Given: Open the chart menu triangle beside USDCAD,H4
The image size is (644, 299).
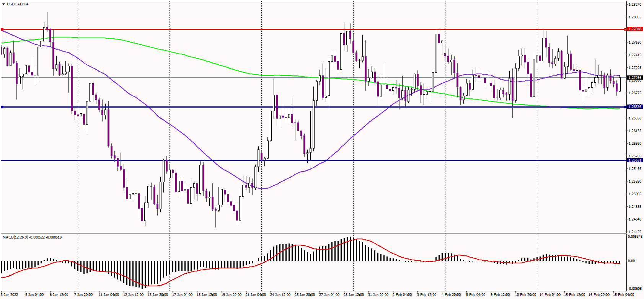Looking at the screenshot, I should click(x=4, y=4).
